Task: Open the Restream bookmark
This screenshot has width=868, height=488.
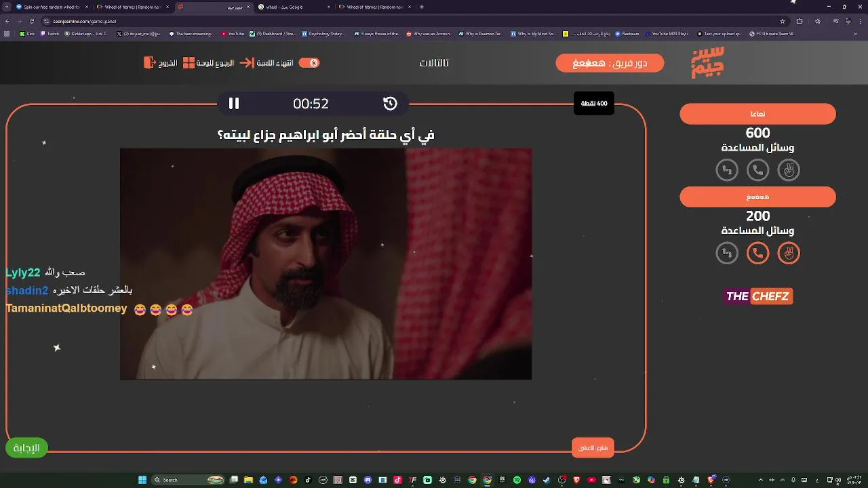Action: 627,33
